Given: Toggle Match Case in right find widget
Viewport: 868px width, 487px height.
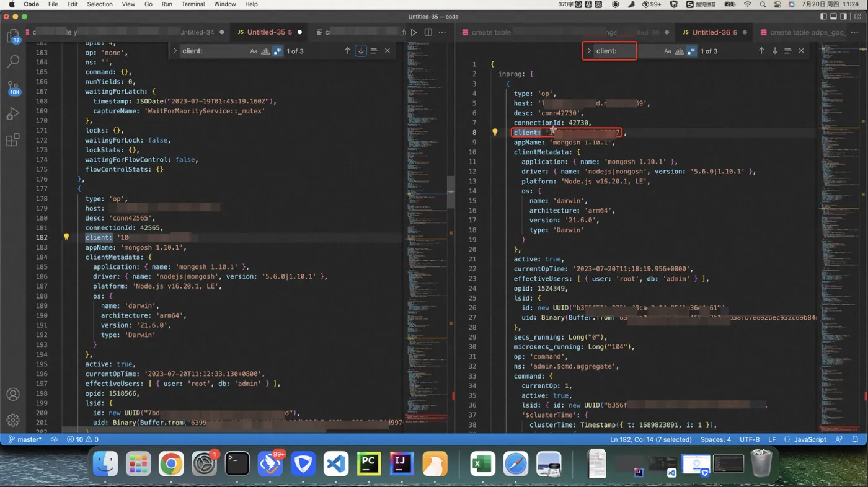Looking at the screenshot, I should (x=668, y=51).
